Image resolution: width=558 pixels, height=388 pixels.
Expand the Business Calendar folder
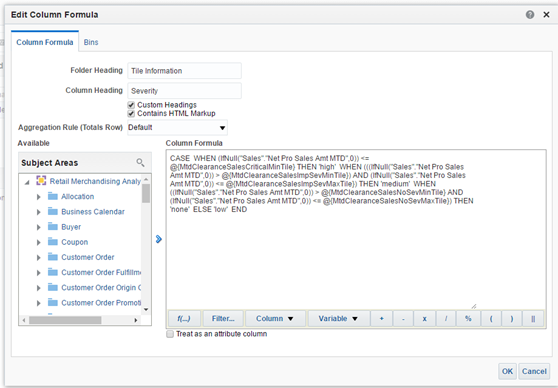pyautogui.click(x=38, y=212)
